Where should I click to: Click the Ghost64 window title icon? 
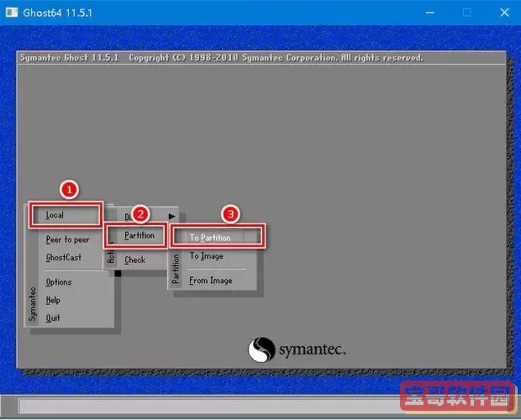click(12, 13)
